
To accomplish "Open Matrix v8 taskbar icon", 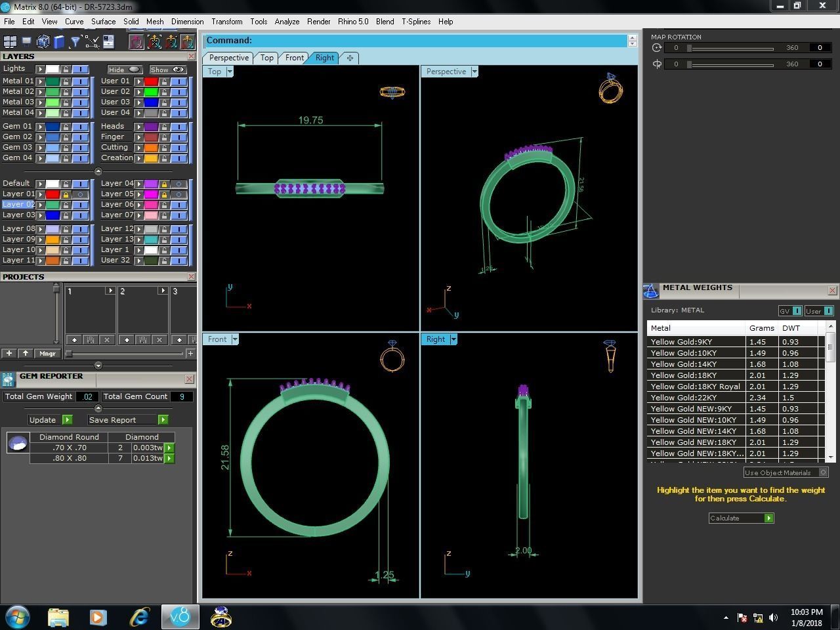I will (x=180, y=617).
